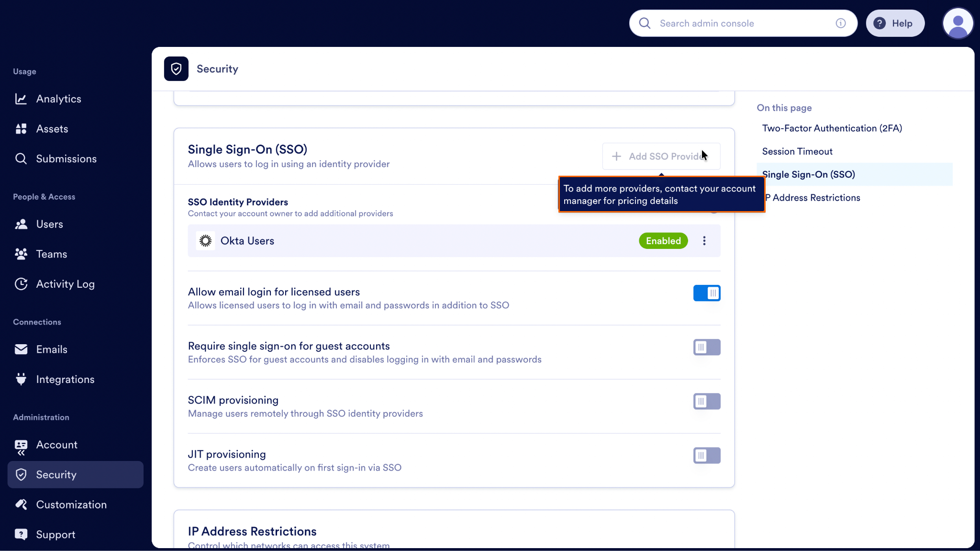
Task: Open the Emails connection settings
Action: click(x=52, y=349)
